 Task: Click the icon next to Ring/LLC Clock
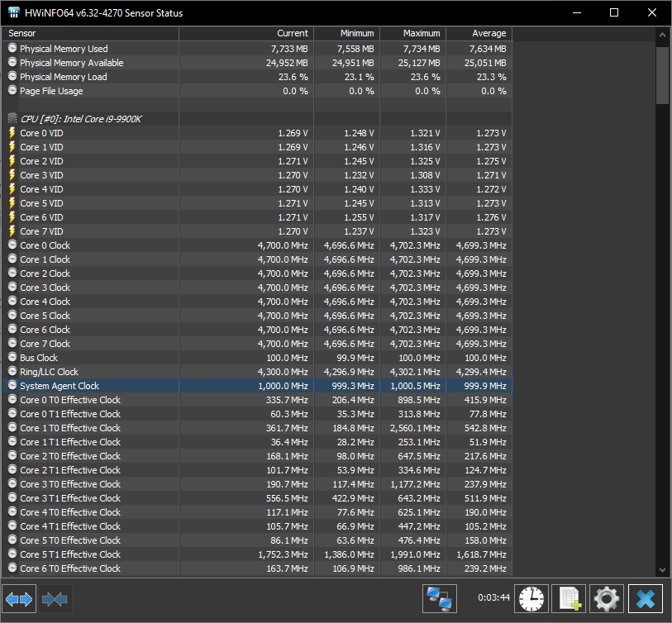[x=12, y=371]
